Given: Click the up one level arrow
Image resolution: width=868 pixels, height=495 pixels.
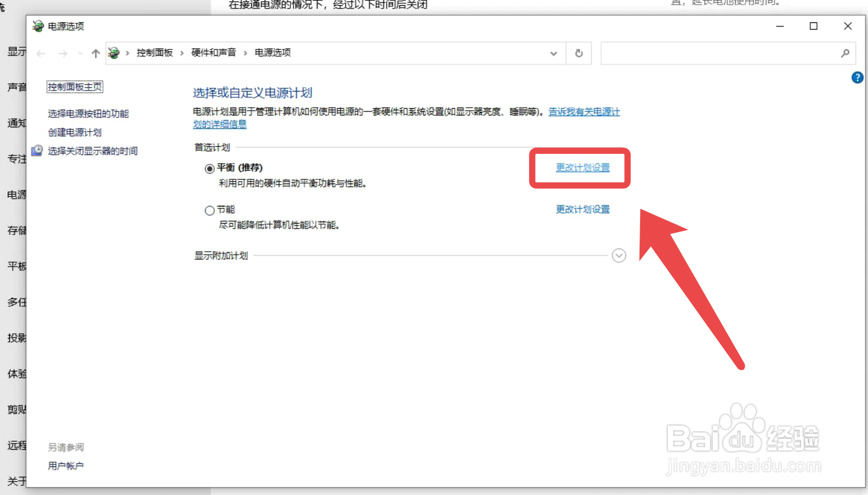Looking at the screenshot, I should pos(96,53).
